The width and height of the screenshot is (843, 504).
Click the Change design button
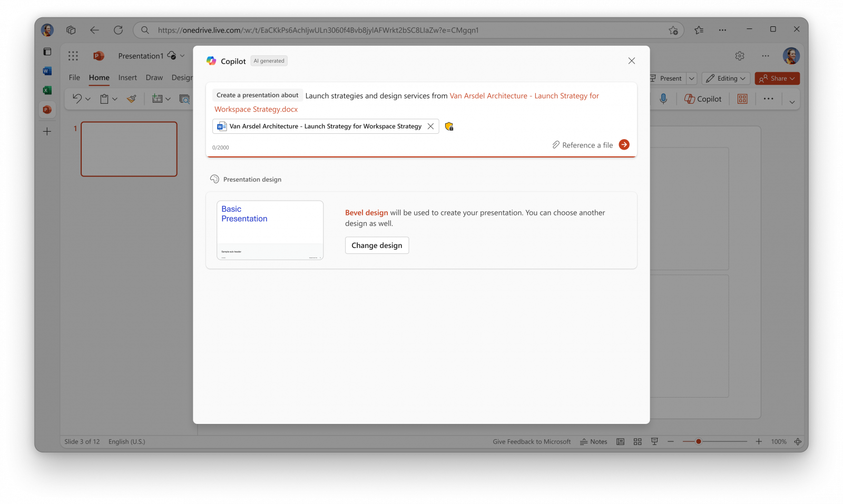[377, 245]
